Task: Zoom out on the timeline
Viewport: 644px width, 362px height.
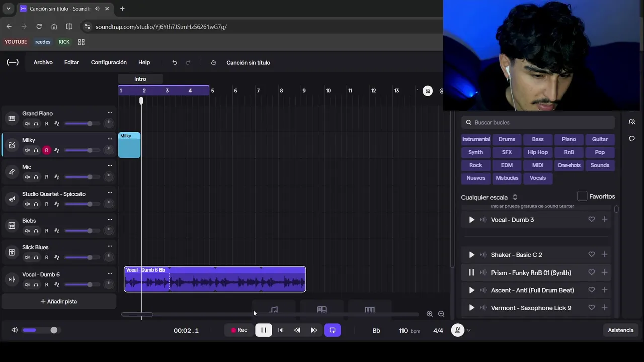Action: (441, 314)
